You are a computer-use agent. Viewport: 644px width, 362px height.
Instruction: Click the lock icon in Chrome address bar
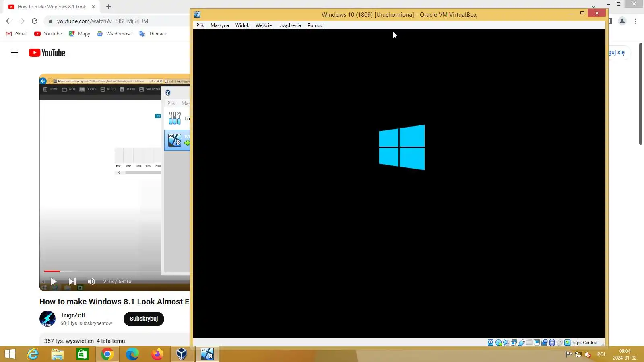[x=50, y=21]
